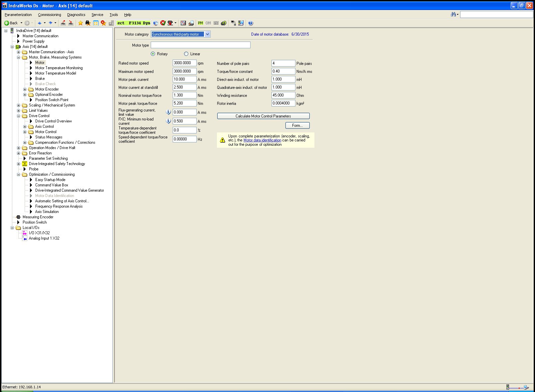Open the Commissioning menu

49,15
